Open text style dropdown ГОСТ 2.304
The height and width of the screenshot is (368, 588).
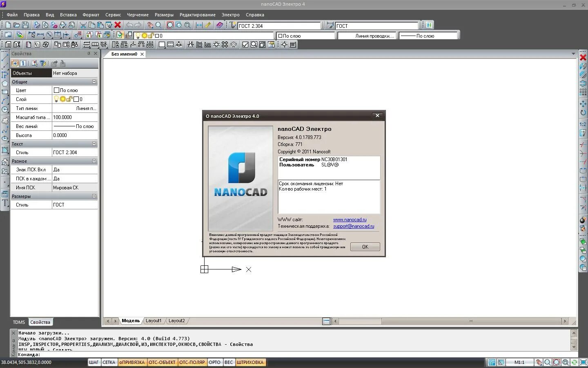tap(279, 26)
